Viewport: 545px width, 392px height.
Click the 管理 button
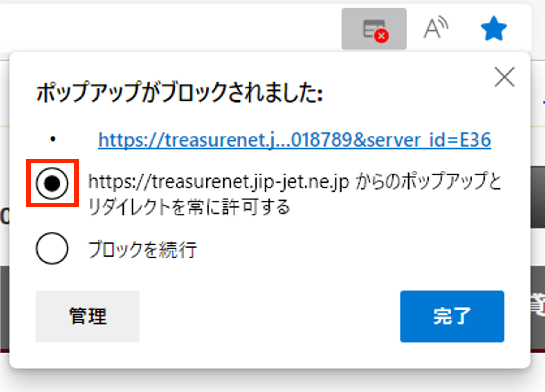coord(88,316)
